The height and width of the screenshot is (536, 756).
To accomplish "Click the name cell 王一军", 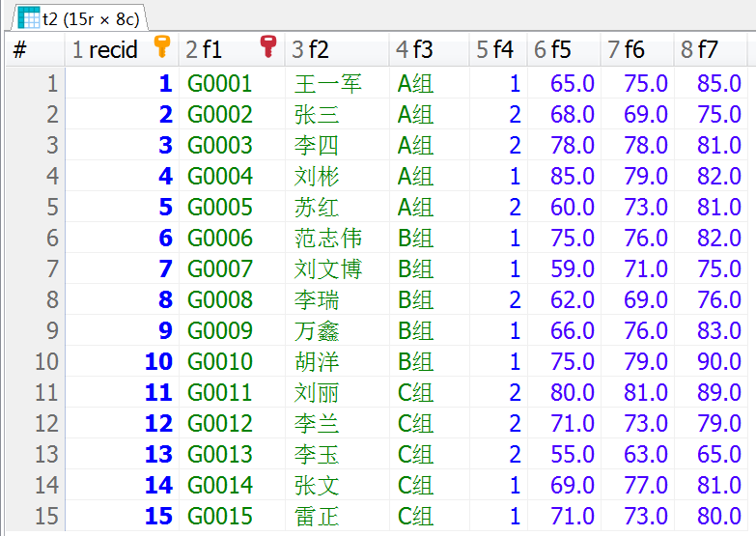I will pos(327,84).
